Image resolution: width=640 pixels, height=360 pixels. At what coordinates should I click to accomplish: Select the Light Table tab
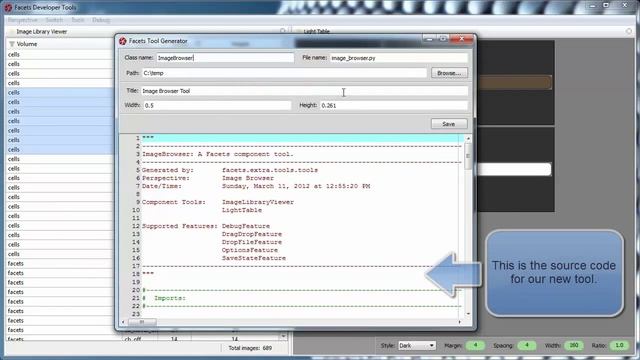point(316,31)
